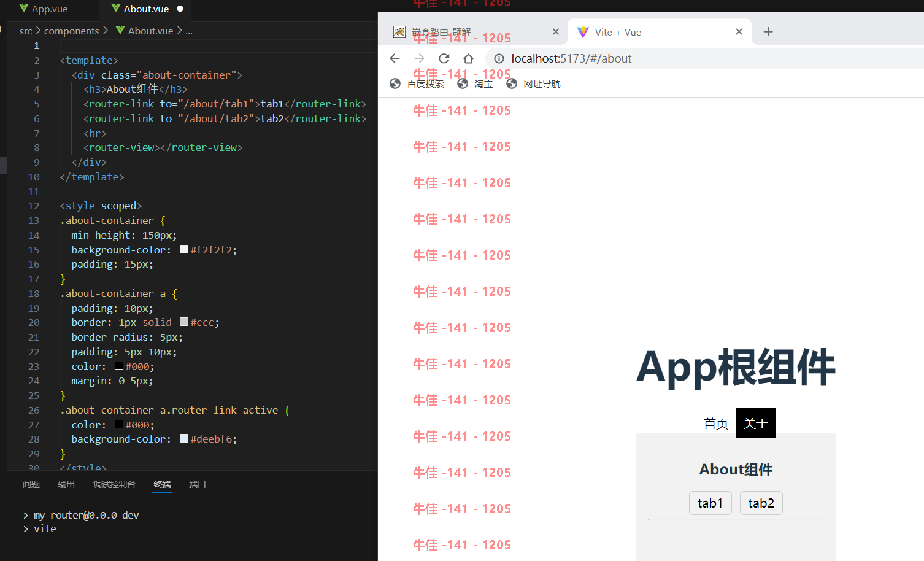Screen dimensions: 924x561
Task: Click the #f2f2f2 color swatch on line 15
Action: 184,249
